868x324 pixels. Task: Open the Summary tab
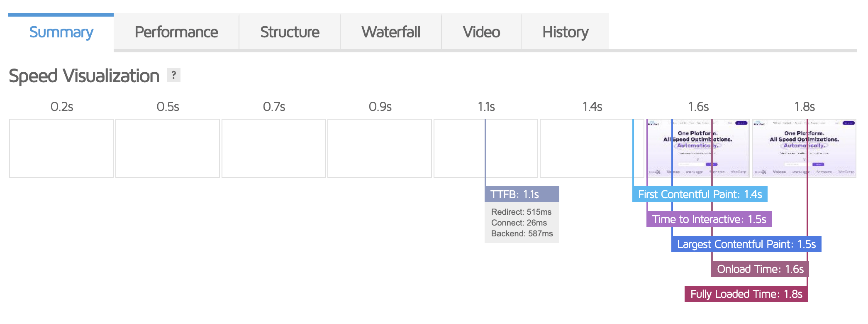click(61, 32)
